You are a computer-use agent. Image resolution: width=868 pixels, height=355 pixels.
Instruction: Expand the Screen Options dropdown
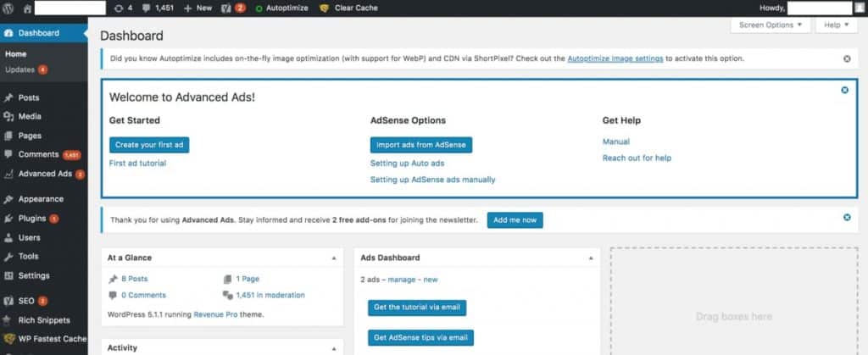pos(771,25)
